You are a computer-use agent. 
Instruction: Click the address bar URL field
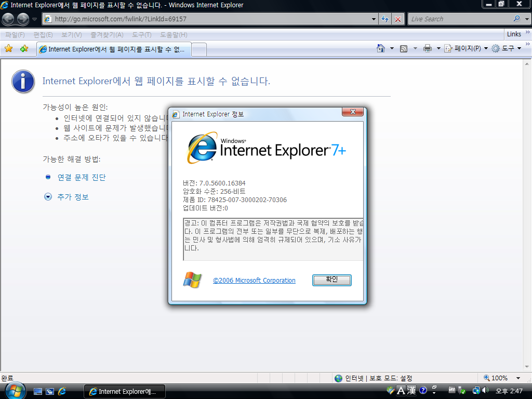[207, 19]
